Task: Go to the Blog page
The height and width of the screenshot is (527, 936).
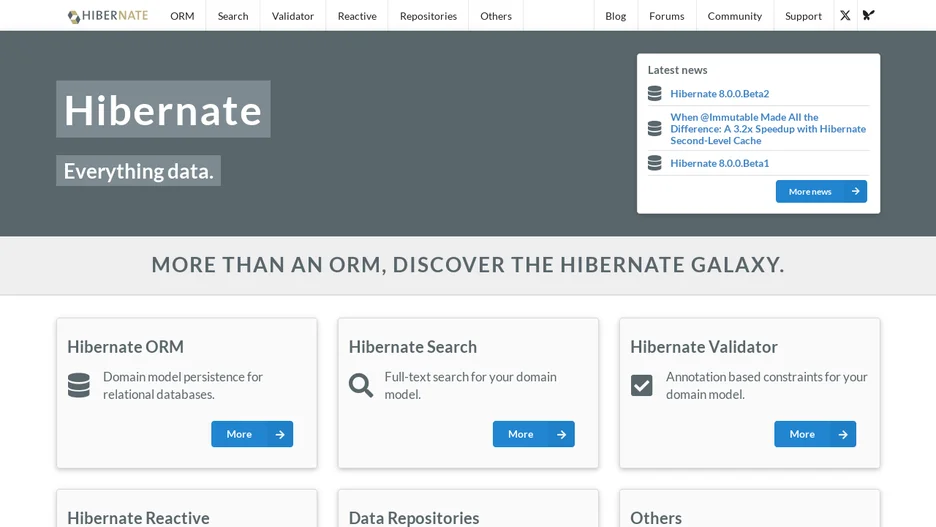Action: click(615, 16)
